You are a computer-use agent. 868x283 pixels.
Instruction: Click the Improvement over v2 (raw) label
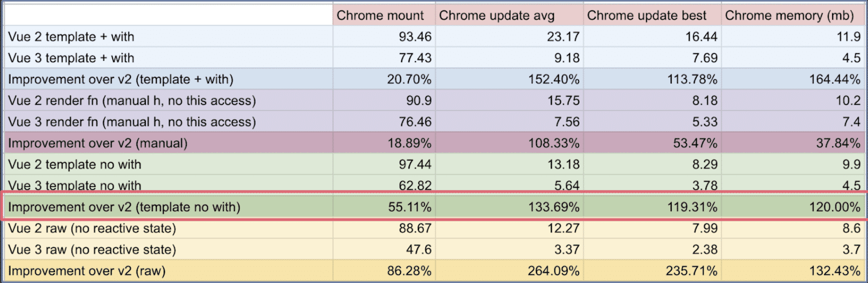click(168, 271)
